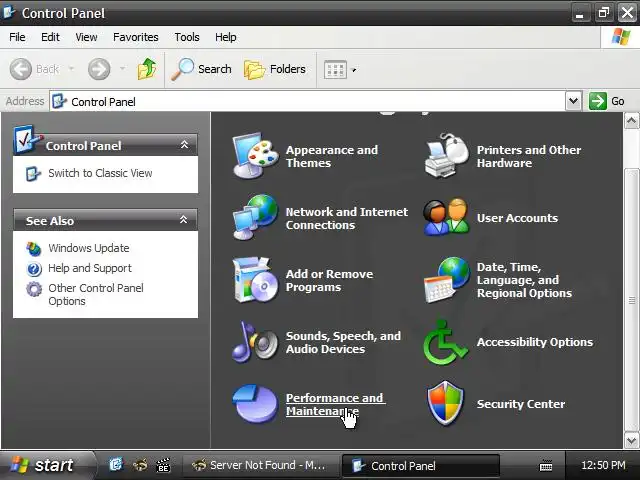Click the Performance and Maintenance pie chart icon
The image size is (640, 480).
click(x=255, y=403)
